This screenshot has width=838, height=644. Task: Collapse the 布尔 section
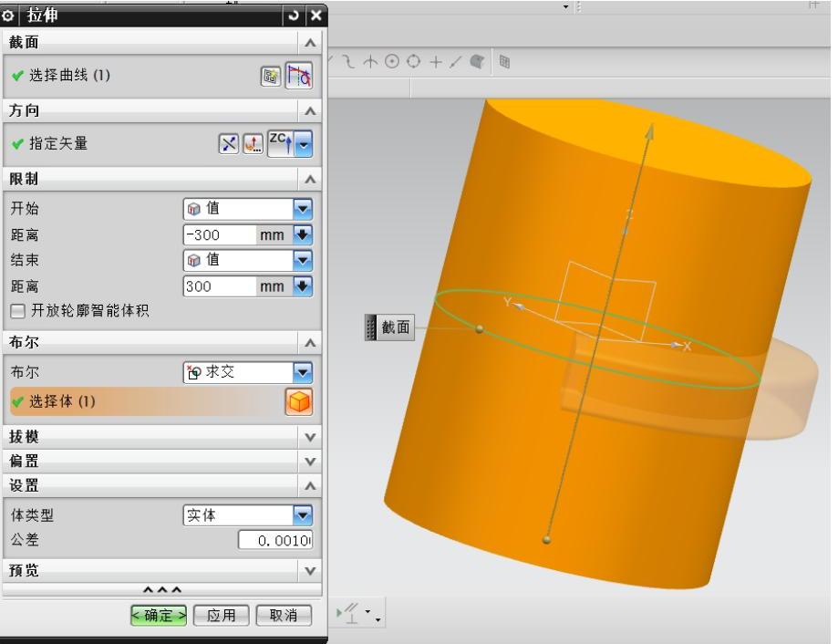(310, 343)
